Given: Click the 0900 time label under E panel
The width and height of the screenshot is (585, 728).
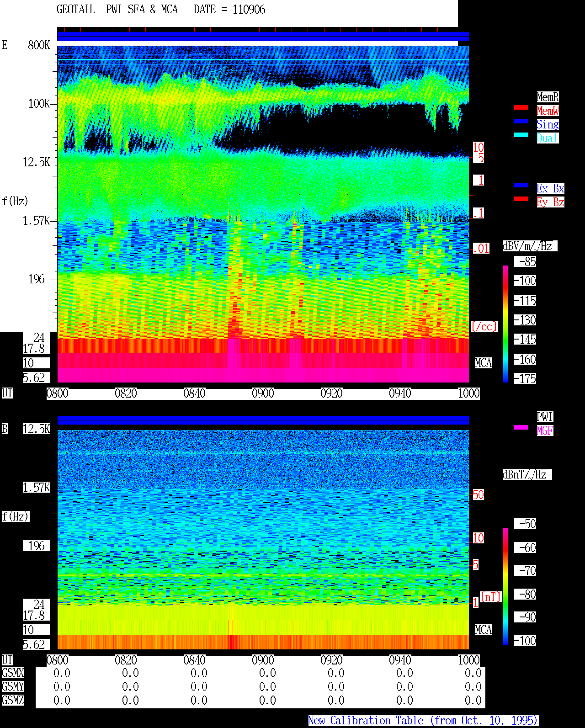Looking at the screenshot, I should (x=263, y=393).
